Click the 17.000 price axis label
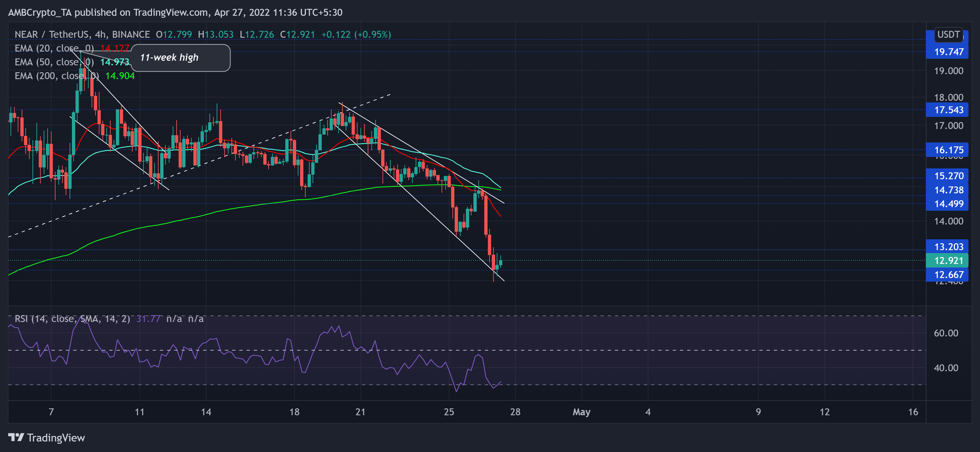This screenshot has width=980, height=452. click(x=948, y=126)
